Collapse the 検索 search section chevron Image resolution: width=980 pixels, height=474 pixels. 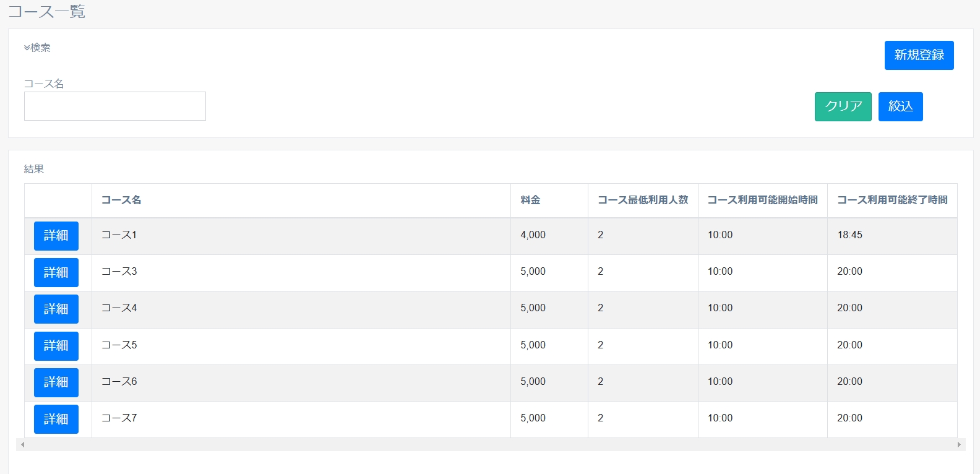coord(27,48)
